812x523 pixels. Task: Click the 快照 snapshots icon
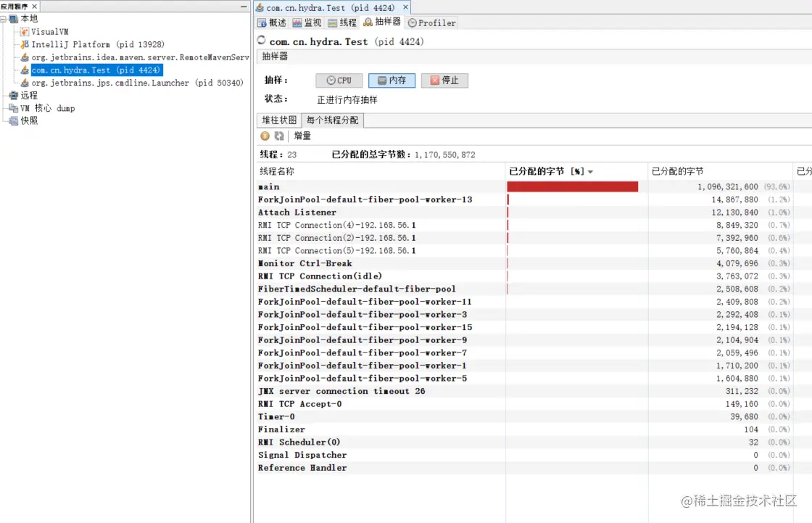click(x=14, y=120)
